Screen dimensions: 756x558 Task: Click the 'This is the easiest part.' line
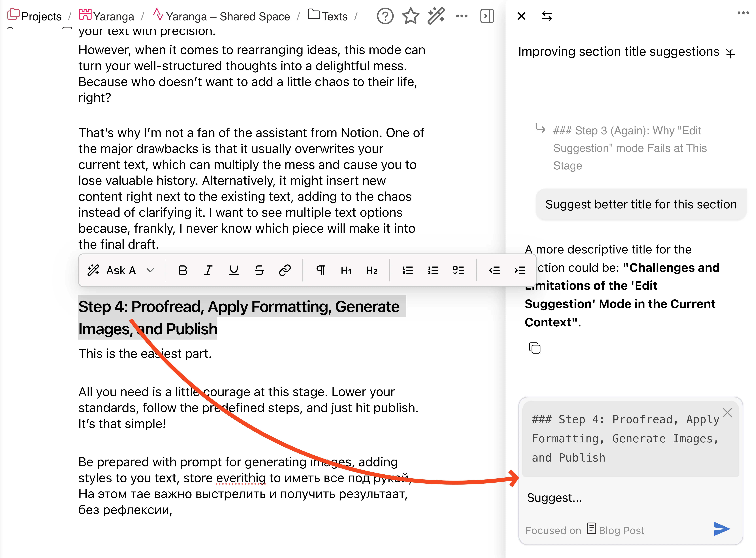click(x=145, y=354)
